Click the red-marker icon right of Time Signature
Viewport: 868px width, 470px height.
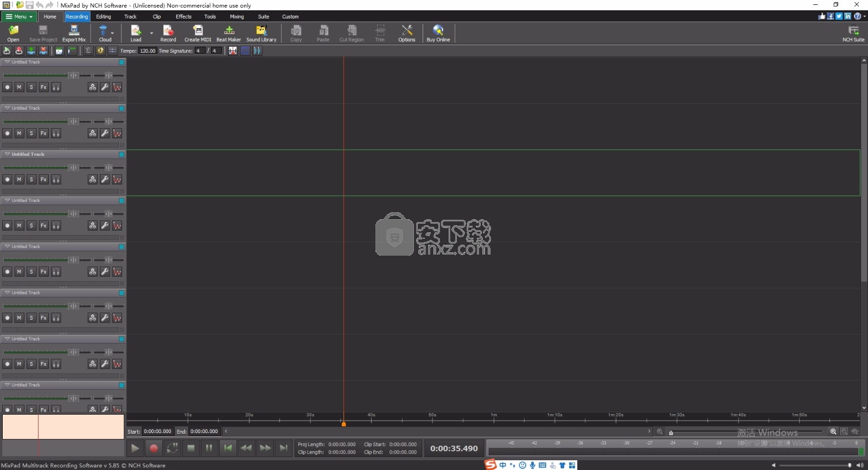click(x=233, y=50)
